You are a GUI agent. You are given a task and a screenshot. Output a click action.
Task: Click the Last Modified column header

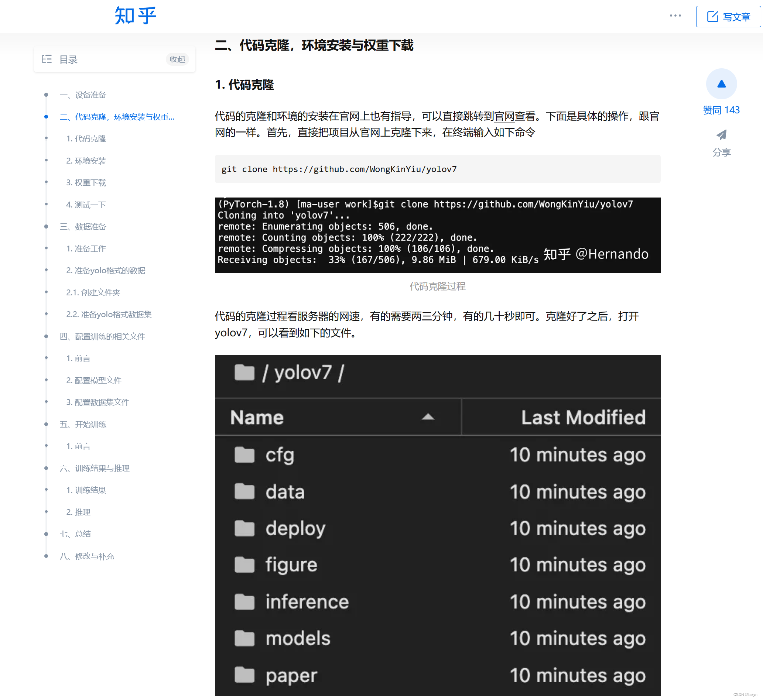point(583,417)
